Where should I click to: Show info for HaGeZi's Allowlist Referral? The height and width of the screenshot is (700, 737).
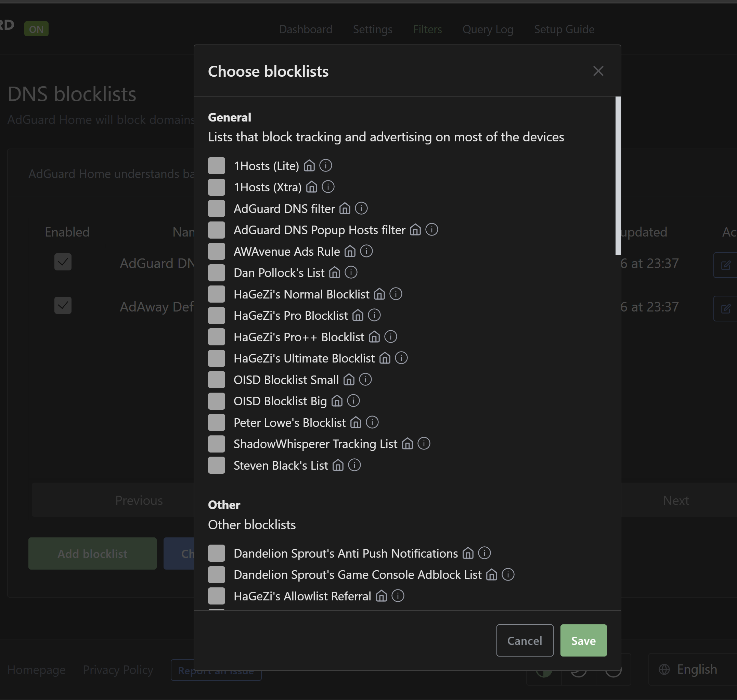click(398, 596)
